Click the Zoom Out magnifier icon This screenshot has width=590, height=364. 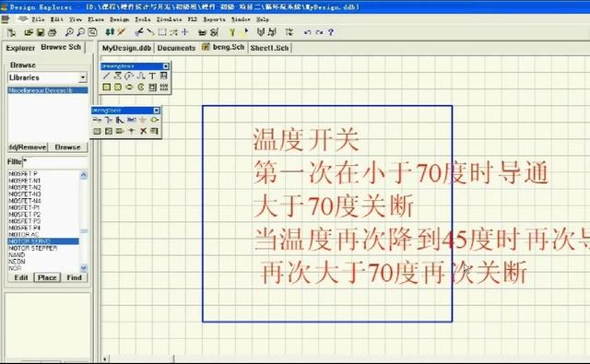pos(80,32)
